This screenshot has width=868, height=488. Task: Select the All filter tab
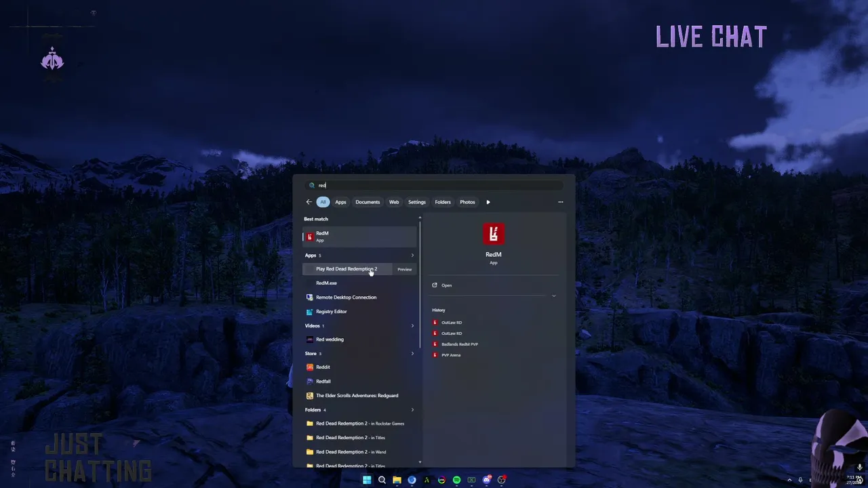(x=323, y=202)
